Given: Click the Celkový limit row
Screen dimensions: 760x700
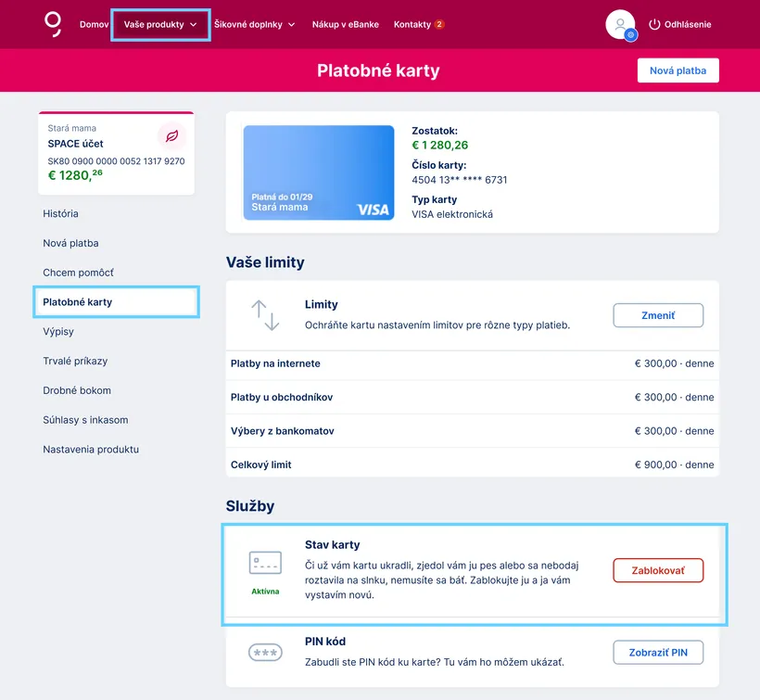Looking at the screenshot, I should click(x=472, y=465).
